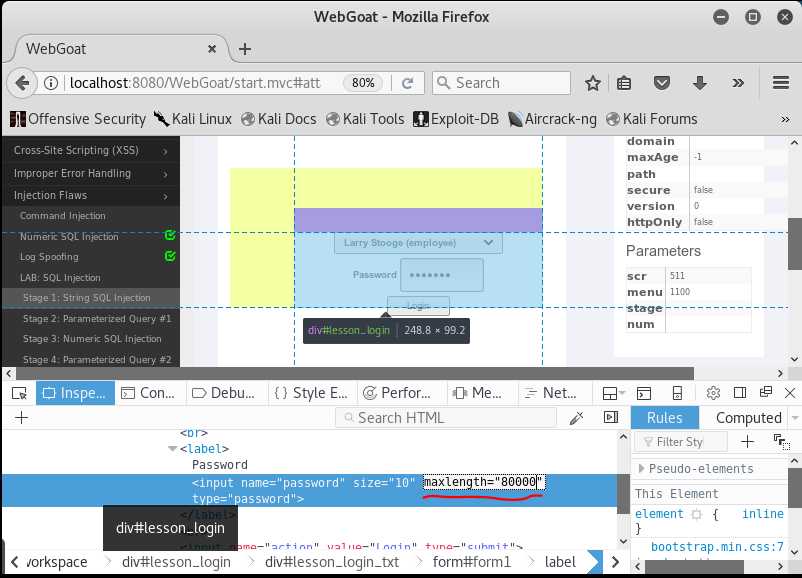Add a new CSS rule
802x578 pixels.
pyautogui.click(x=747, y=441)
